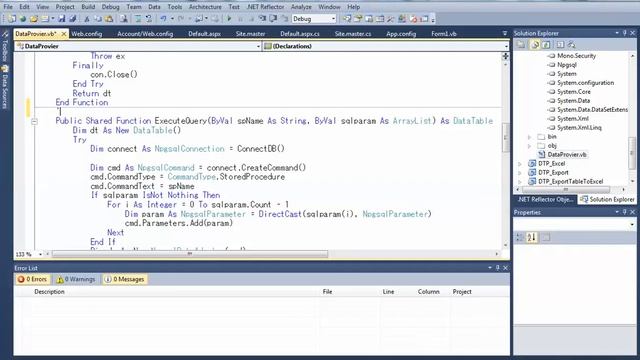
Task: Expand the DTP_ExportTableToExcel project node
Action: coord(520,182)
